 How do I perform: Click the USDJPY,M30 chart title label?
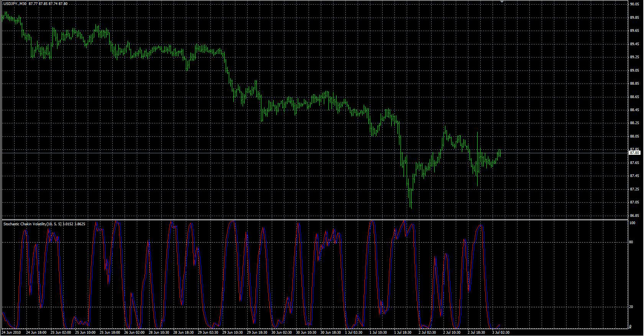(14, 4)
